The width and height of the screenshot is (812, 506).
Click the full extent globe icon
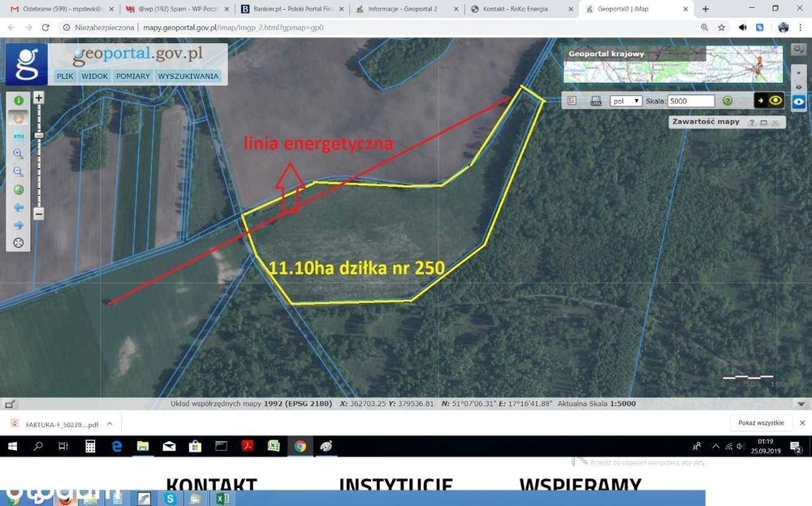(x=19, y=189)
